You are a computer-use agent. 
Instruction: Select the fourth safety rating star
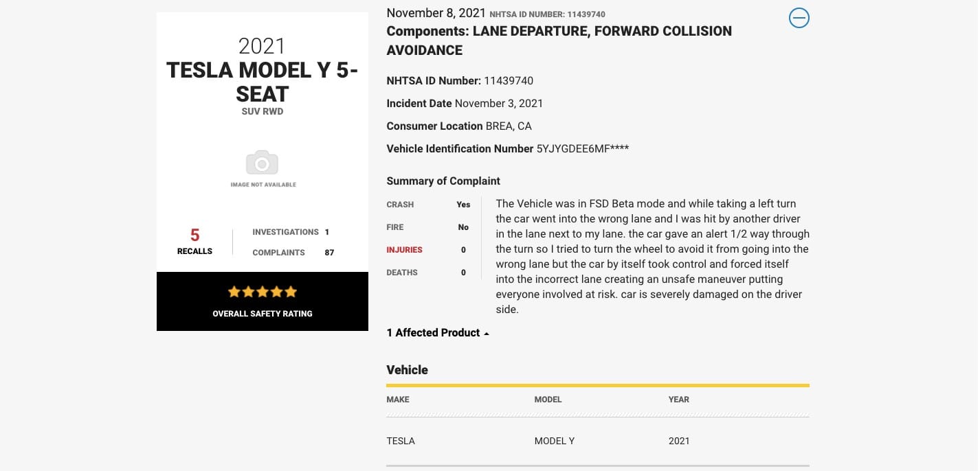(x=276, y=291)
